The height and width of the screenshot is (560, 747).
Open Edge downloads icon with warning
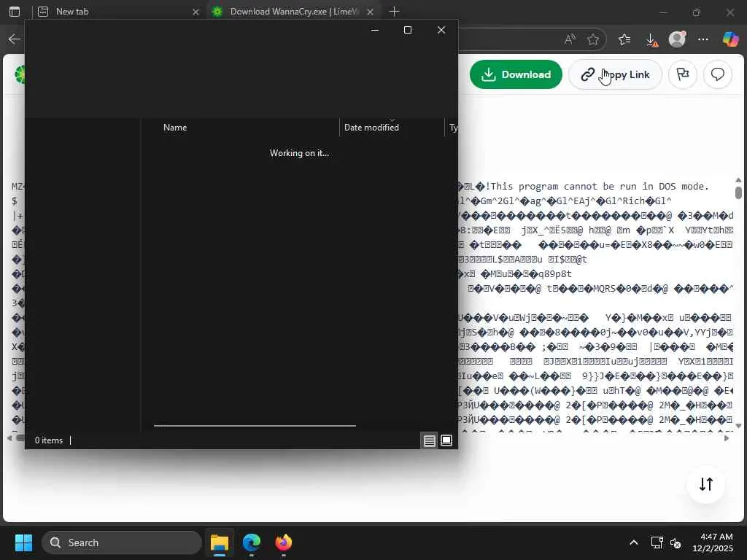click(x=651, y=39)
